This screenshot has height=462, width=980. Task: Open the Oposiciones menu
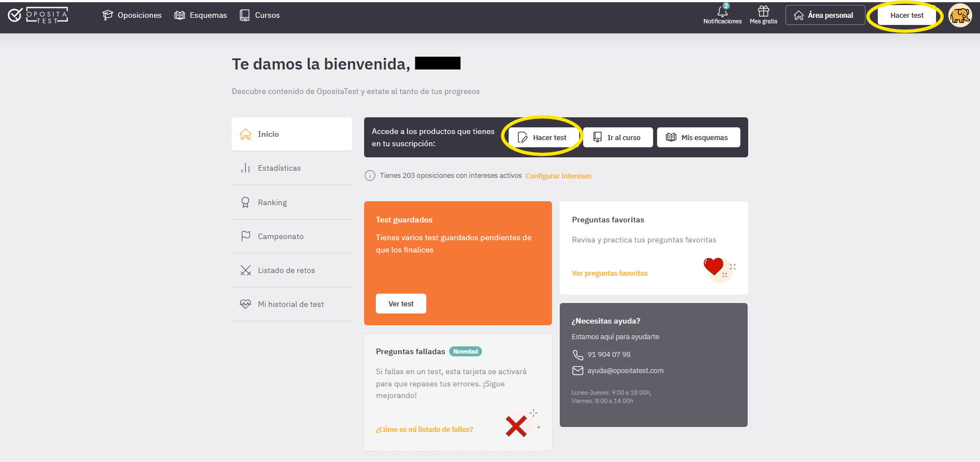click(x=132, y=15)
